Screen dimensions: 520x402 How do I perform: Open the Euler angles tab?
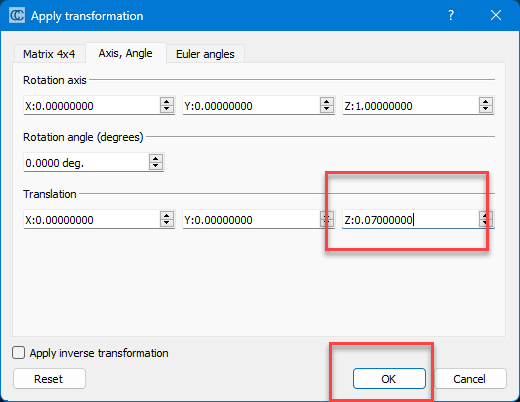pyautogui.click(x=205, y=54)
